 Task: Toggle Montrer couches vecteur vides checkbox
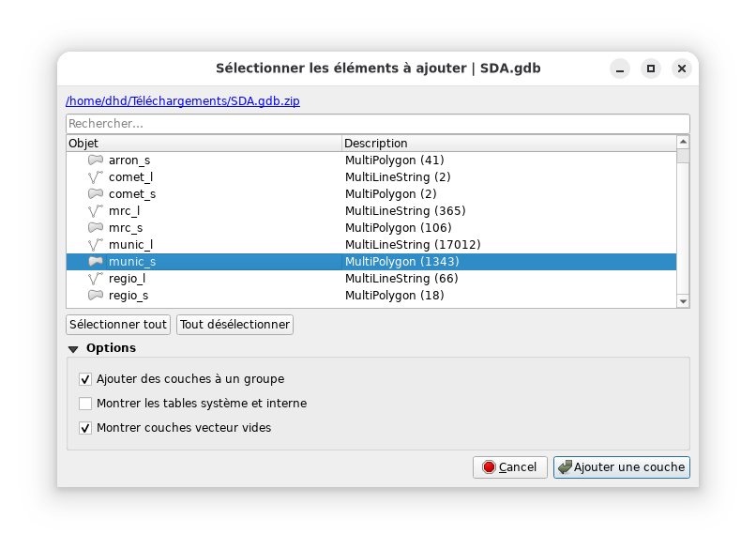pyautogui.click(x=85, y=428)
